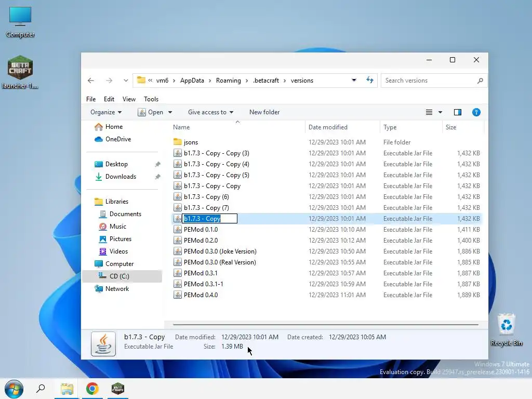
Task: Open the Videos library
Action: [x=118, y=251]
